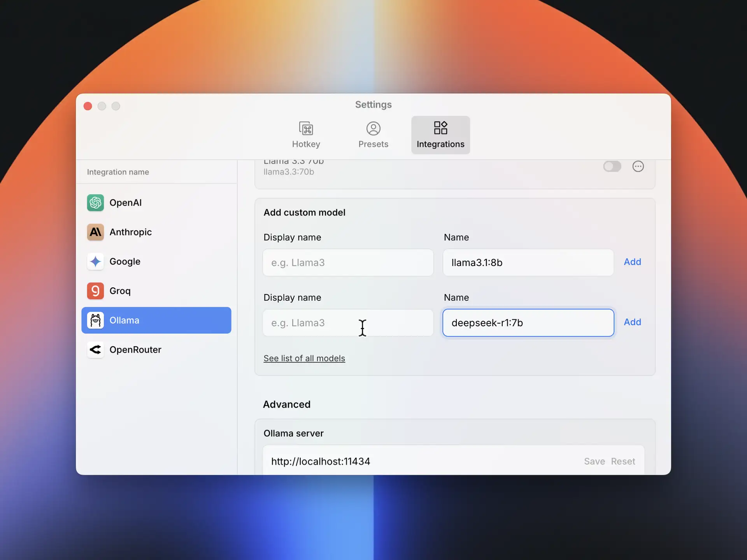
Task: Save the Ollama server address
Action: point(594,461)
